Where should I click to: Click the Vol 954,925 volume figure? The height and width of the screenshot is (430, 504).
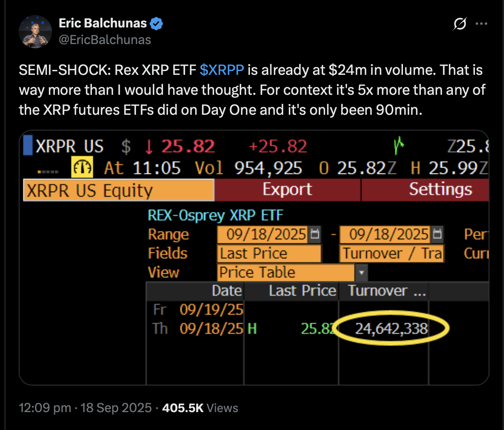(x=249, y=168)
